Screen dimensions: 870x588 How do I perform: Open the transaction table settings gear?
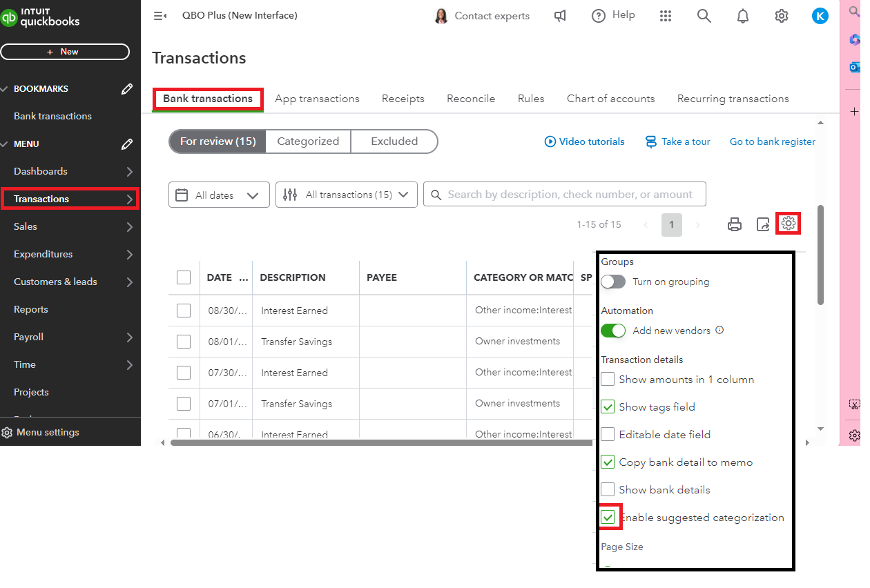pos(788,223)
